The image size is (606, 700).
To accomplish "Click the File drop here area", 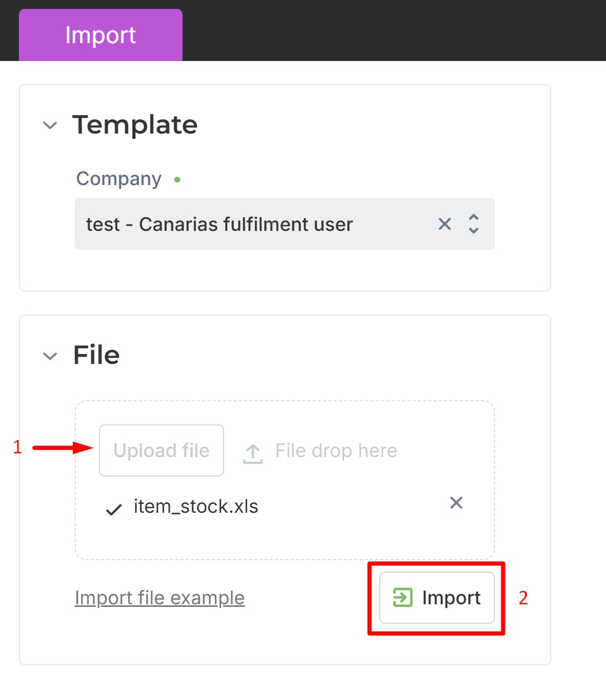I will [336, 451].
